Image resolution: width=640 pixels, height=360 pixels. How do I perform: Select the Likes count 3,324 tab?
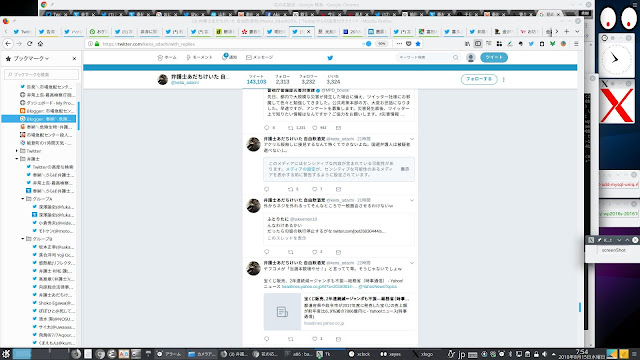333,79
